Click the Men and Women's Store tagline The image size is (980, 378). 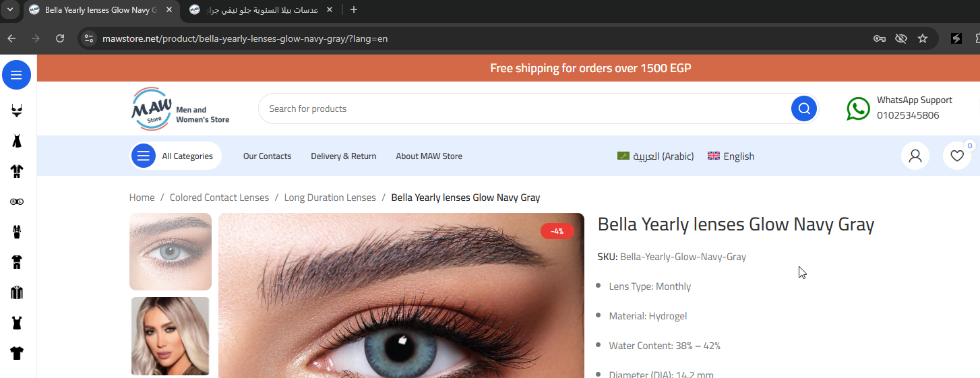click(202, 115)
